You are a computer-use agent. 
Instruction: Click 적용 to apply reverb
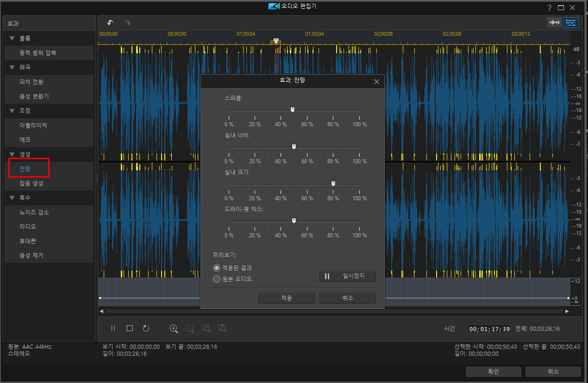tap(287, 298)
